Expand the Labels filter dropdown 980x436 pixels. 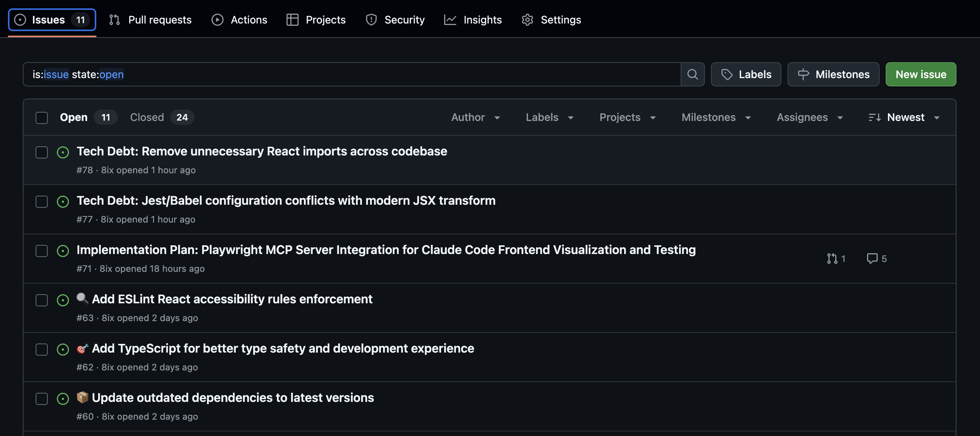pos(549,117)
